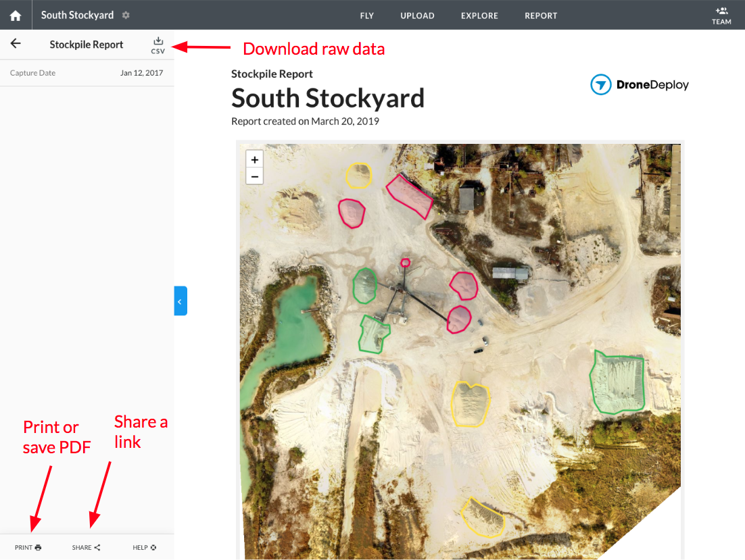
Task: Click the large South Stockyard report title
Action: coord(328,98)
